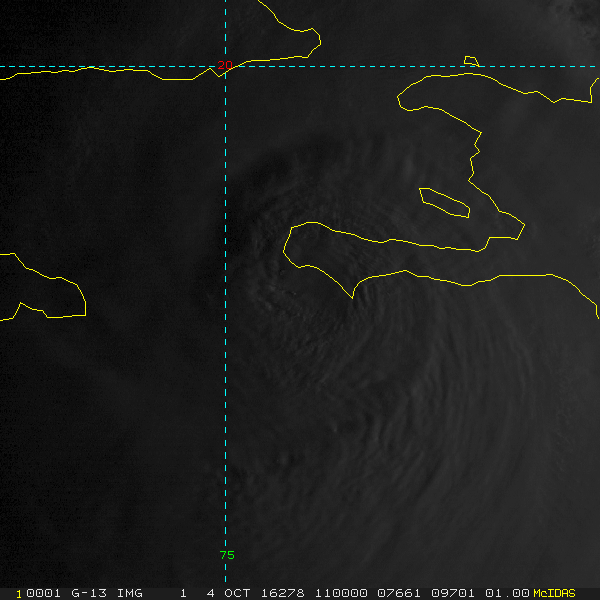The image size is (600, 600).
Task: Select the "110000" time value
Action: tap(341, 593)
